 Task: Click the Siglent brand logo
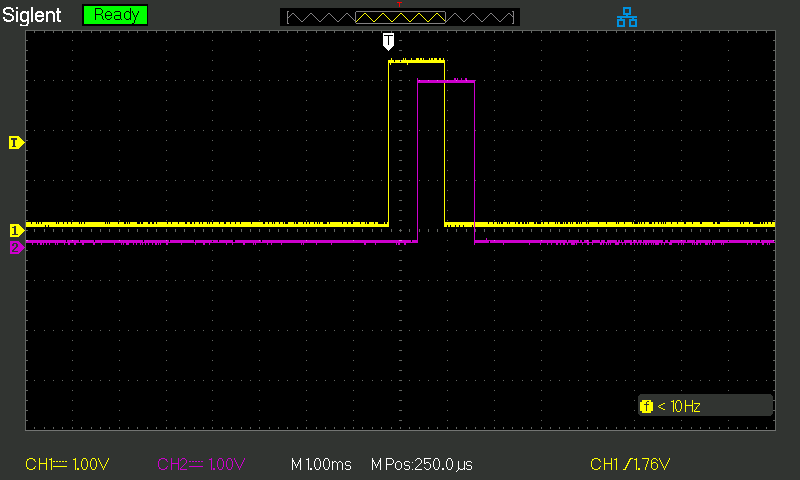click(x=32, y=15)
